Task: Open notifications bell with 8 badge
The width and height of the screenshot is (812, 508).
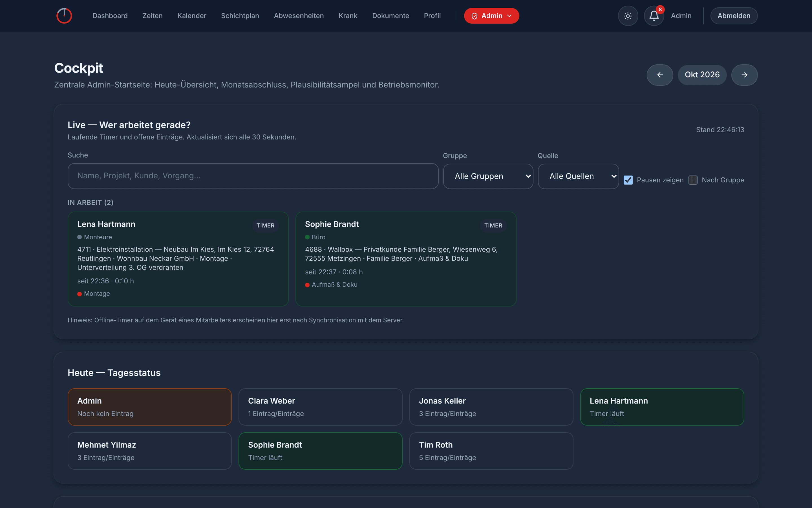Action: (654, 16)
